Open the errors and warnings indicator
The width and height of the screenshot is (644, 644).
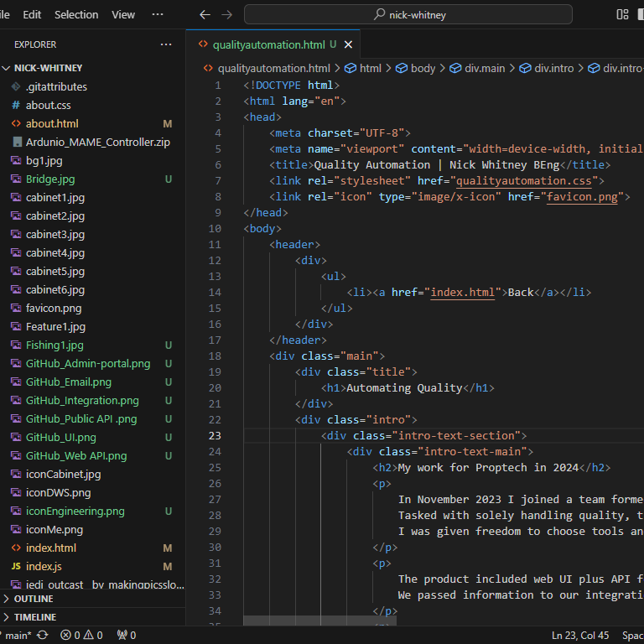coord(81,635)
